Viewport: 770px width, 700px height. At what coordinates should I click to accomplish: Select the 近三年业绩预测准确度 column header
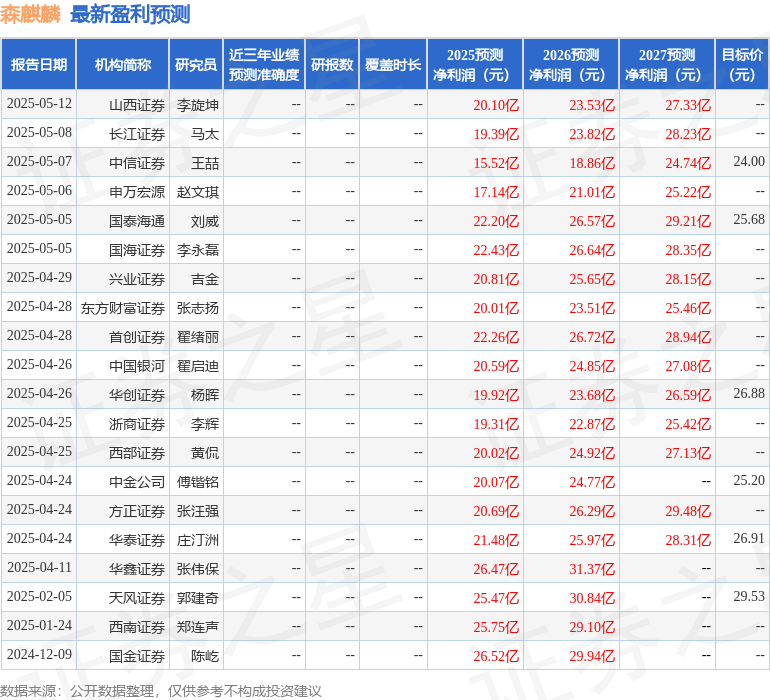[264, 64]
